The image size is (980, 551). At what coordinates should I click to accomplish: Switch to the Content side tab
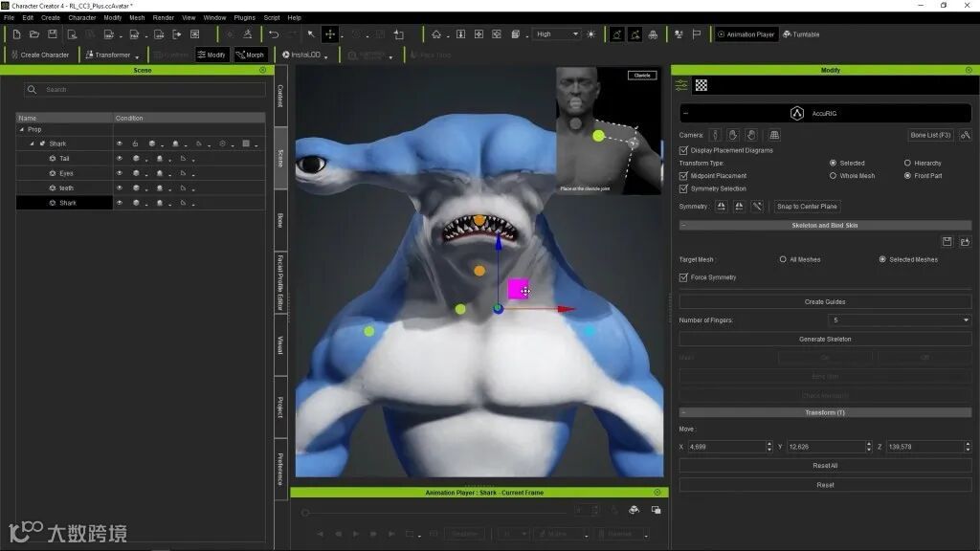(280, 96)
